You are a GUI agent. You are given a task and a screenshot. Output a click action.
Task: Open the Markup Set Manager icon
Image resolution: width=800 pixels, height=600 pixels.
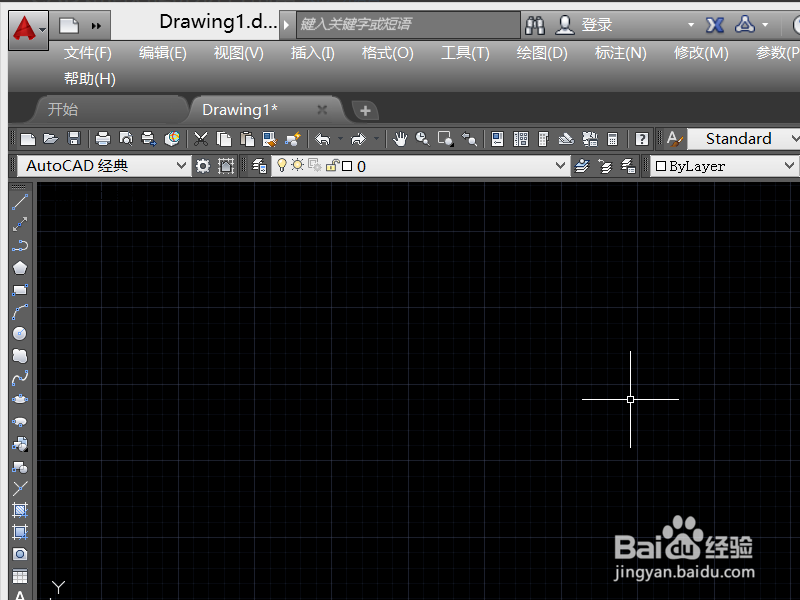(590, 139)
